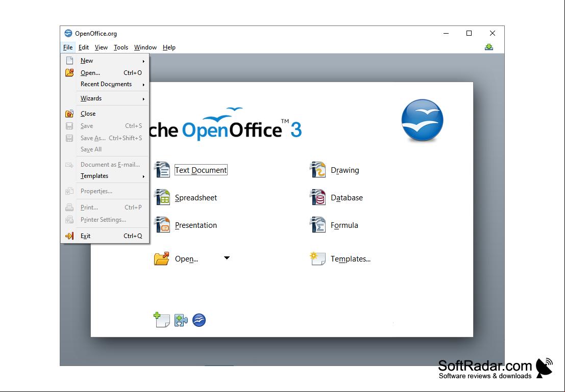
Task: Create a new Database
Action: pyautogui.click(x=347, y=198)
